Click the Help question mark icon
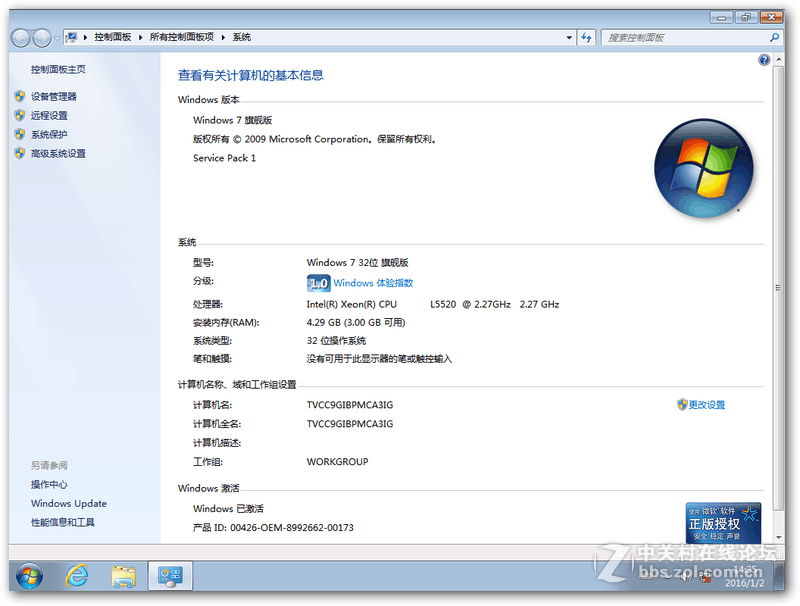 pos(764,59)
